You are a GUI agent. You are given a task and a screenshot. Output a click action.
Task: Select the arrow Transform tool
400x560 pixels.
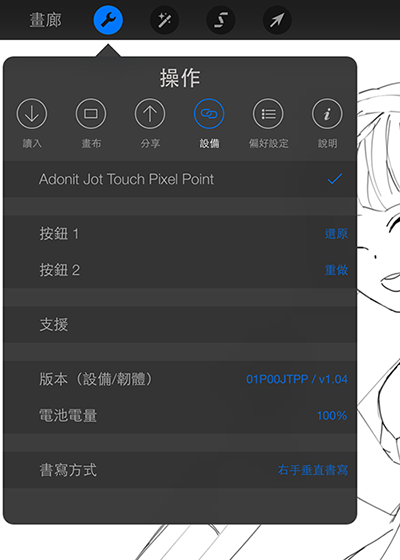click(277, 20)
